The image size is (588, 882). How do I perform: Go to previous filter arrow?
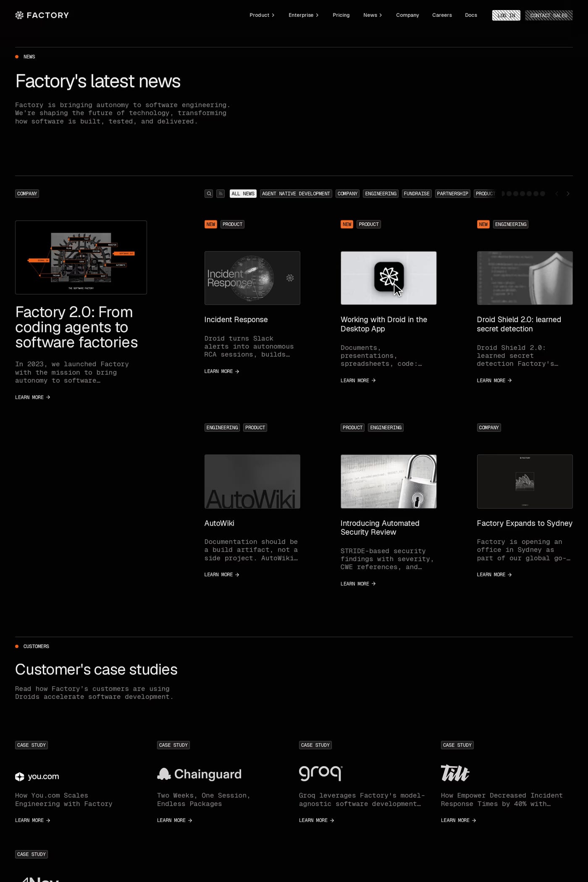pos(556,194)
